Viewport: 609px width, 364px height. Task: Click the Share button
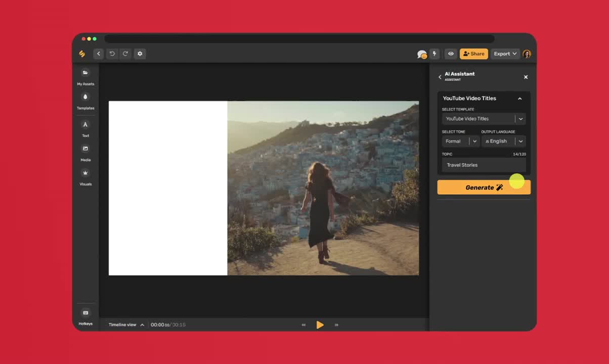473,53
